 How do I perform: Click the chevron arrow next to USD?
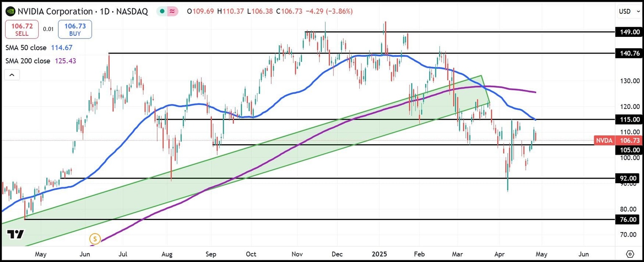pos(638,11)
